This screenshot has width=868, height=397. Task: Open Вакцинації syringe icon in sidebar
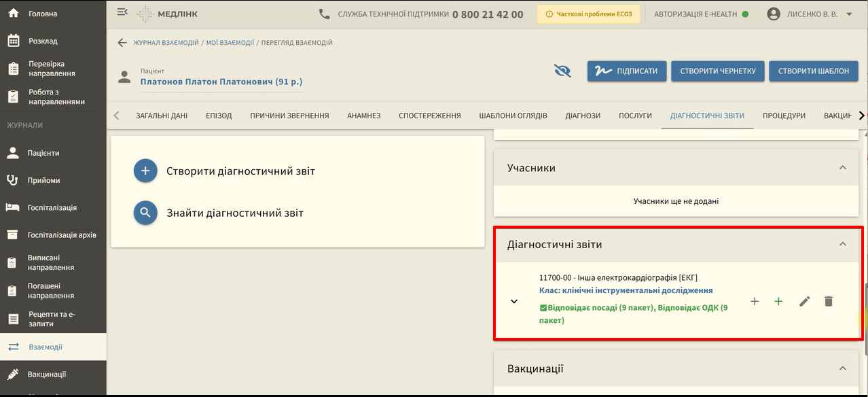[13, 374]
